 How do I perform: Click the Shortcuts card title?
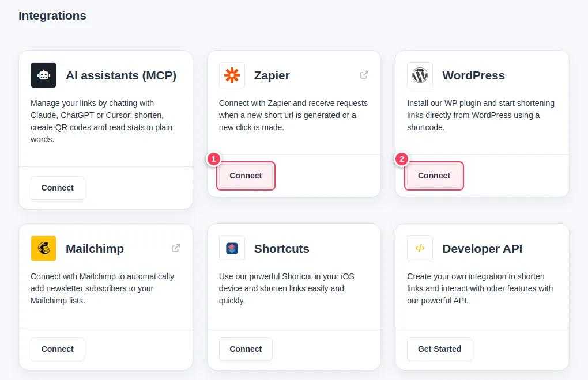click(x=282, y=249)
